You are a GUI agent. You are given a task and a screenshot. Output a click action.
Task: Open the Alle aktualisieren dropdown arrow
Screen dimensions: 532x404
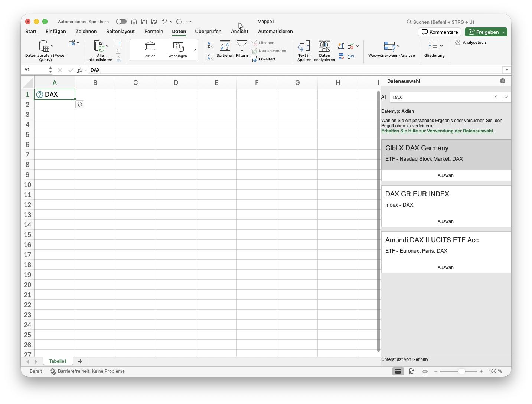[x=107, y=46]
